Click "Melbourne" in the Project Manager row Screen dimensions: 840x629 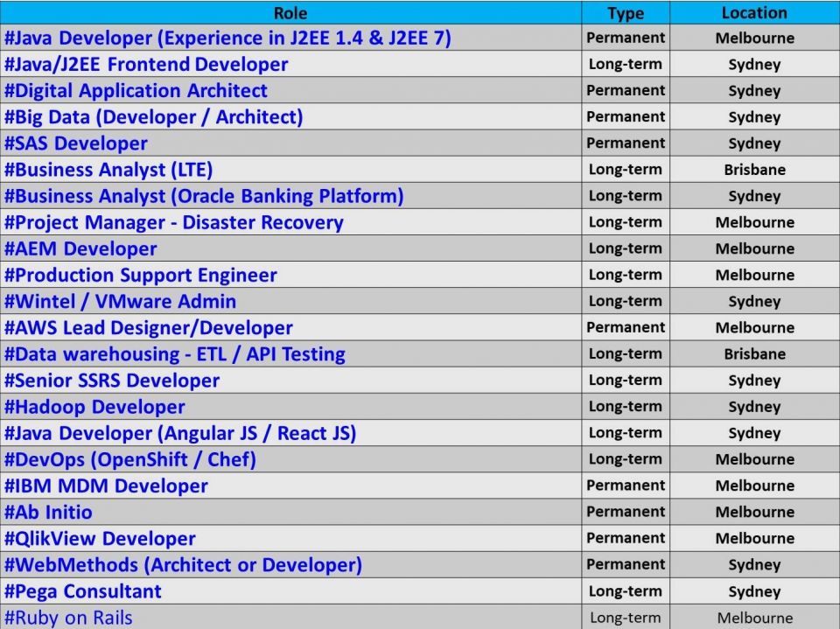(755, 222)
